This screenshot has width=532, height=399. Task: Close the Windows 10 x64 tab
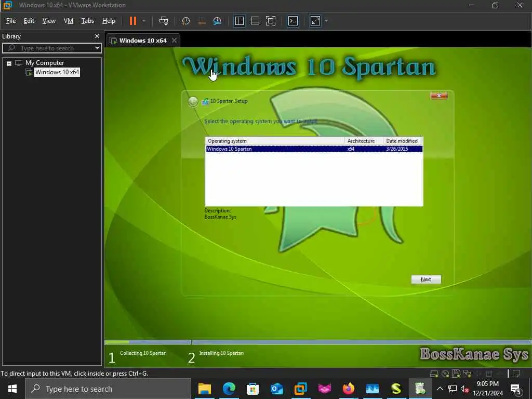point(175,41)
